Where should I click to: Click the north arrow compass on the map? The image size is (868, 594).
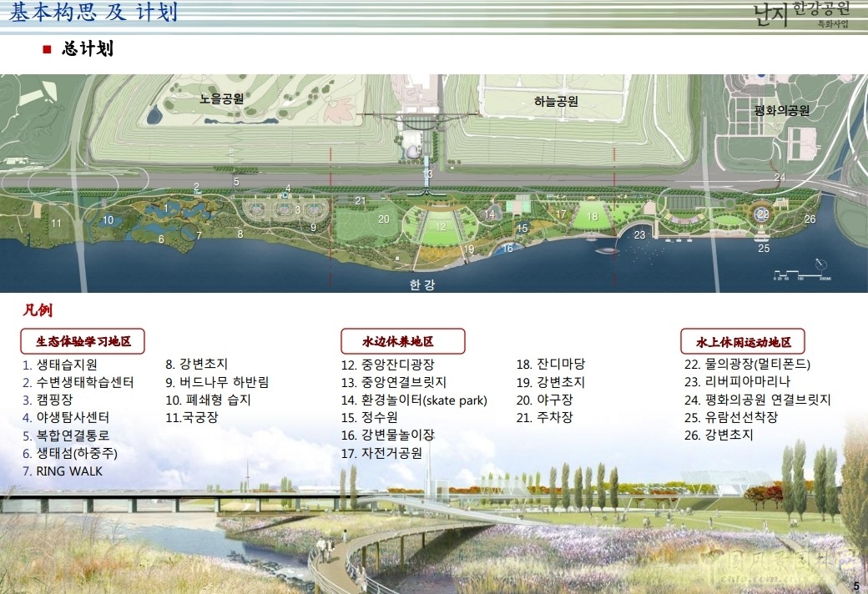pyautogui.click(x=823, y=266)
